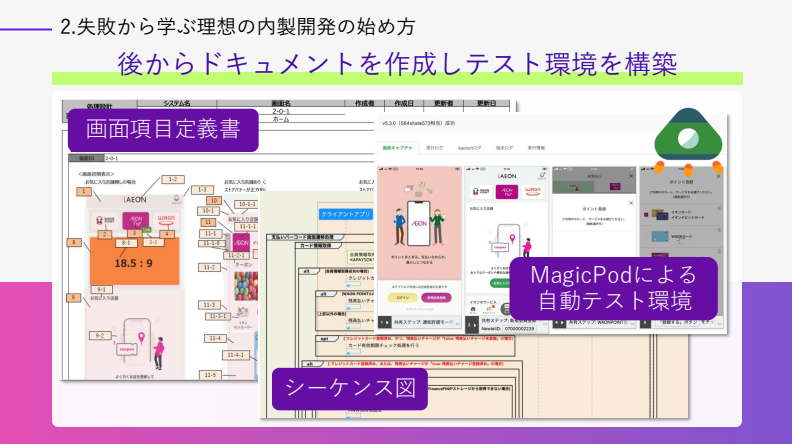
Task: Click pink AEON store icon near 11-1
Action: [x=241, y=242]
